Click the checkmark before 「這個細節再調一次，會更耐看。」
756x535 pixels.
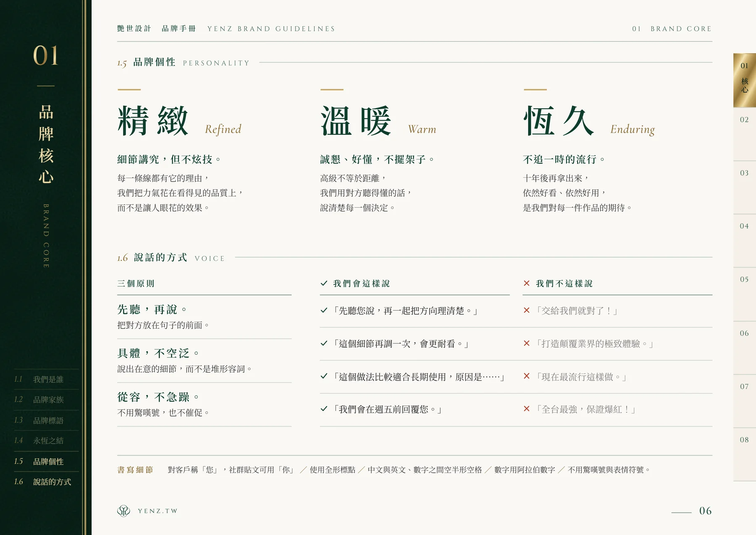point(324,343)
